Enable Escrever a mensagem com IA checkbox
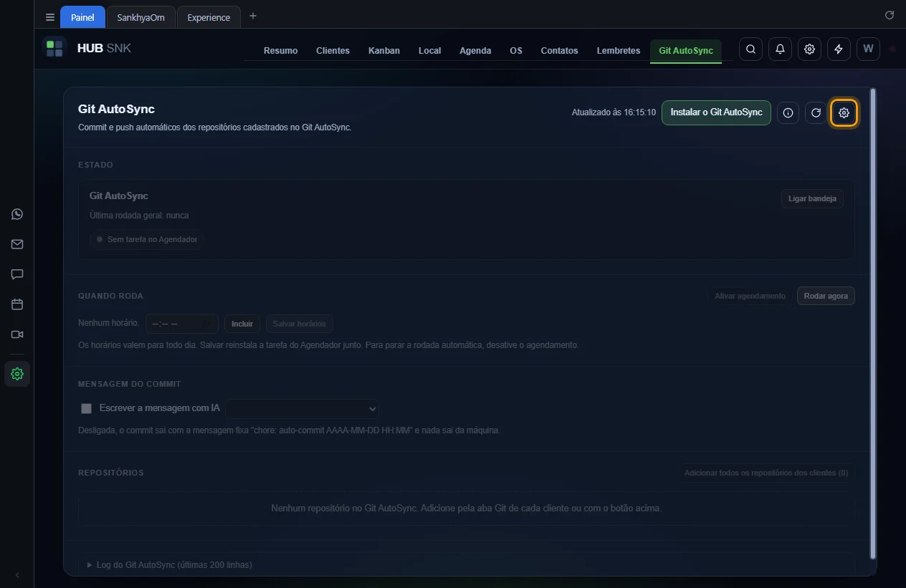906x588 pixels. 87,408
